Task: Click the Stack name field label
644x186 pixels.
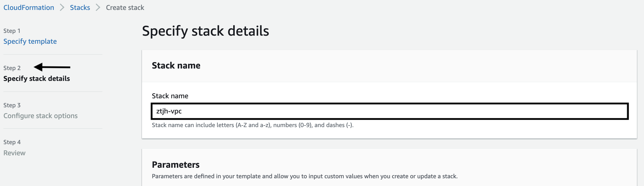Action: click(170, 96)
